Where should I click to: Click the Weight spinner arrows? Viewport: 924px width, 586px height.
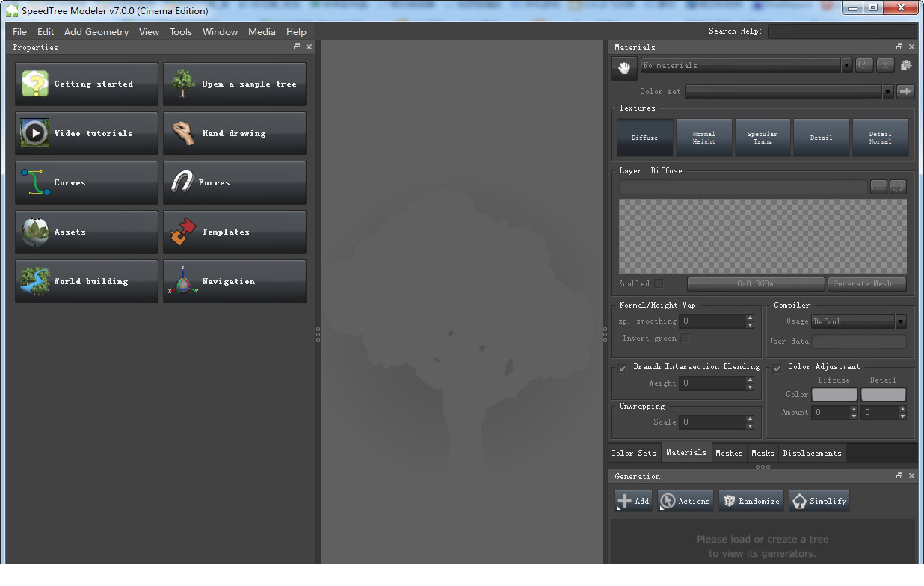[x=750, y=383]
